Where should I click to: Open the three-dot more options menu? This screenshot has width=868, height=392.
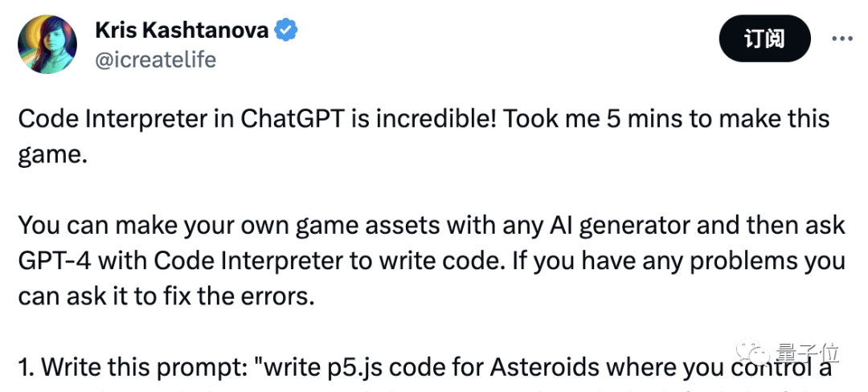[x=841, y=38]
